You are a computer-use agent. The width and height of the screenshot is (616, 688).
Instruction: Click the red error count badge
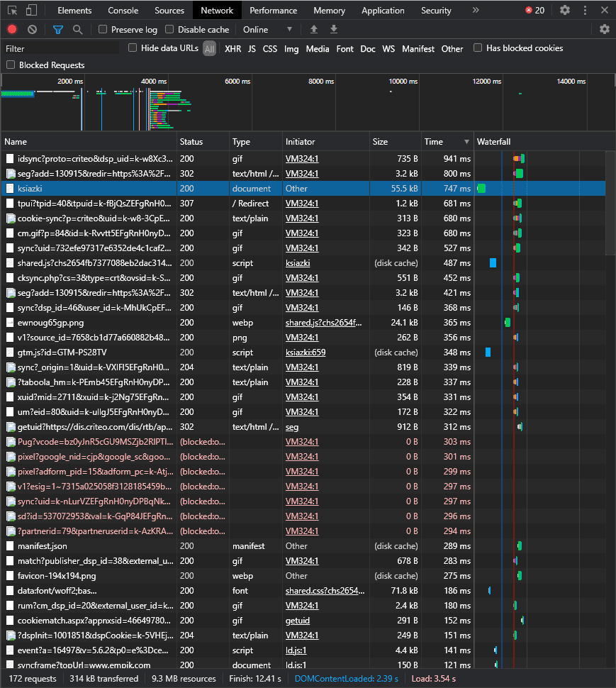point(535,10)
